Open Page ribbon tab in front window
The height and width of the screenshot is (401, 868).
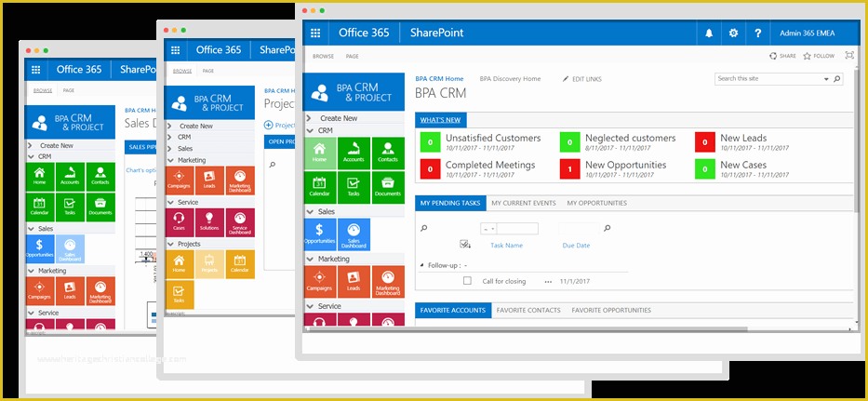pyautogui.click(x=352, y=57)
